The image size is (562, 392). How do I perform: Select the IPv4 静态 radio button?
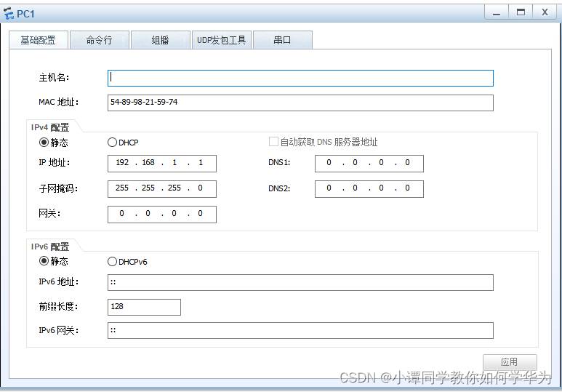click(44, 143)
